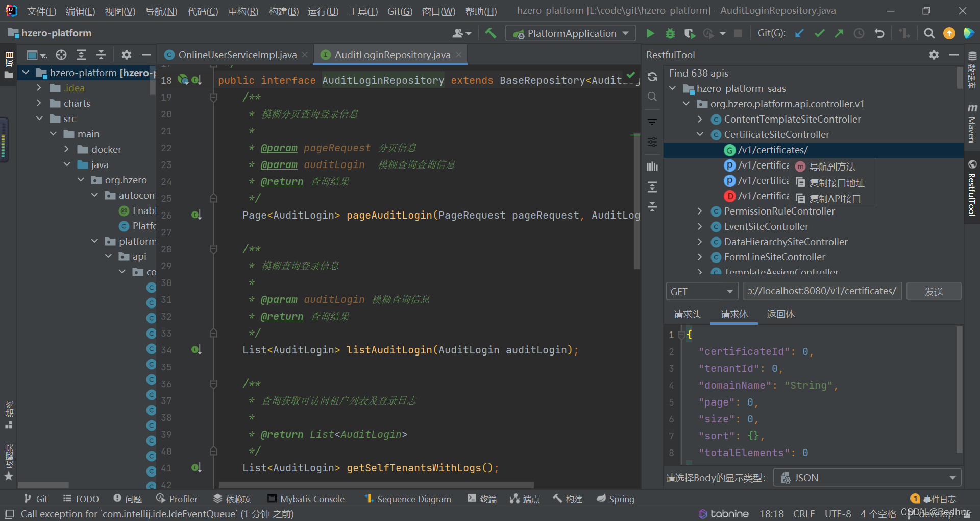Open project panel options gear
Viewport: 980px width, 521px height.
127,55
